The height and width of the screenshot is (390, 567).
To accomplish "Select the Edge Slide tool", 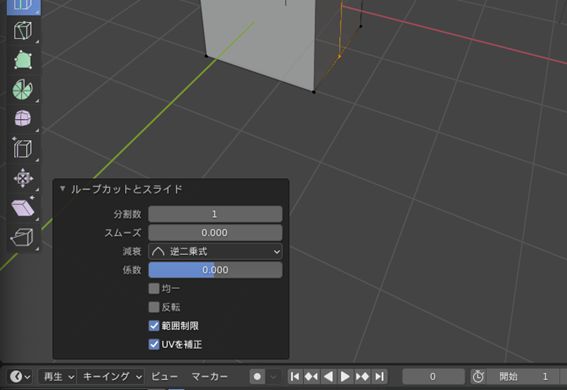I will coord(23,148).
